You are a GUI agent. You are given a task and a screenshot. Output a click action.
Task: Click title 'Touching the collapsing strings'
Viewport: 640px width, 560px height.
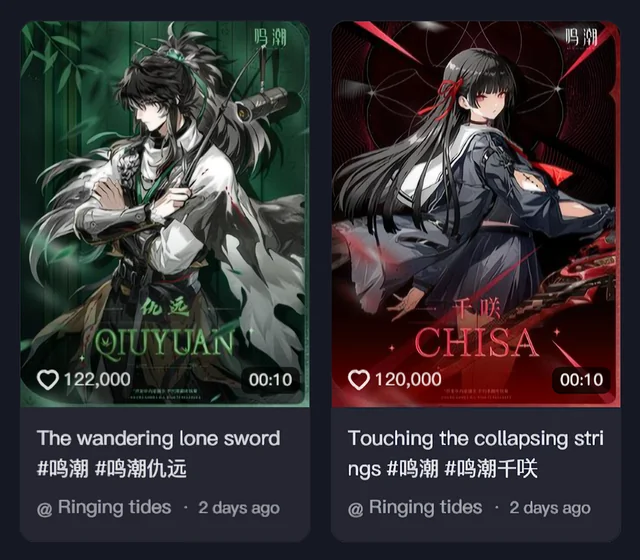click(476, 453)
